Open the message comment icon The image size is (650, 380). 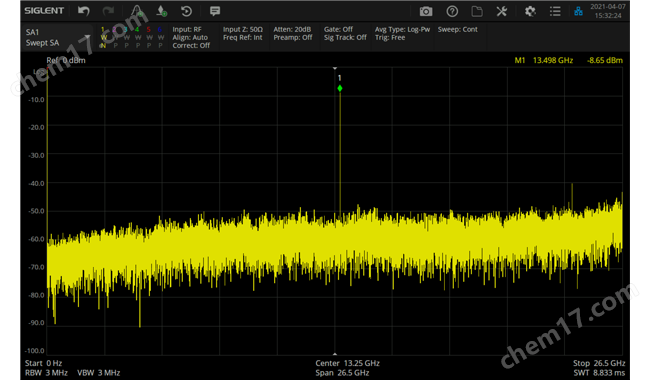(x=215, y=11)
